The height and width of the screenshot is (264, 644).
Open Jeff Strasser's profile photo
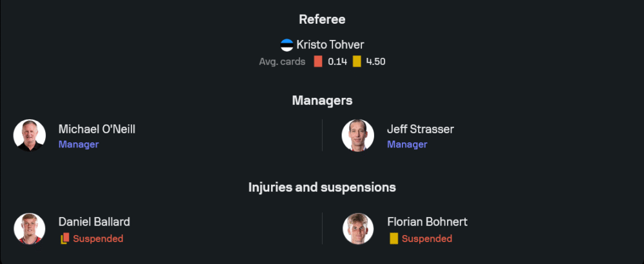pyautogui.click(x=358, y=135)
